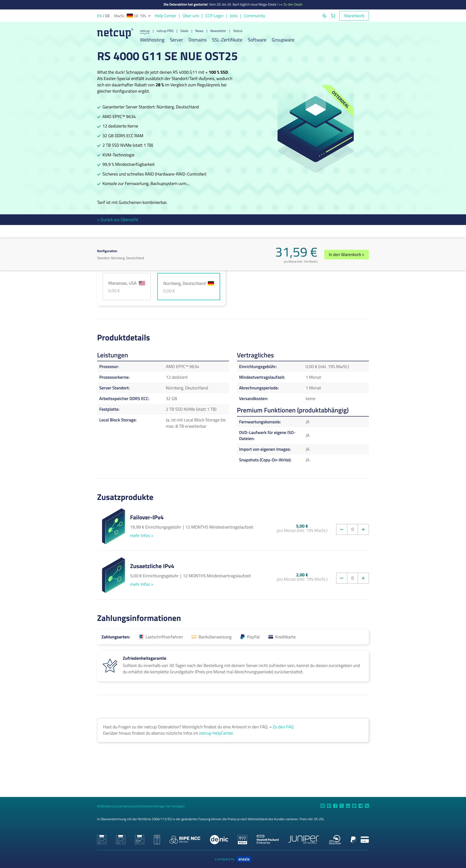Click mehr Infos under Zusaetzliche IPv4
Viewport: 466px width, 868px height.
coord(142,584)
